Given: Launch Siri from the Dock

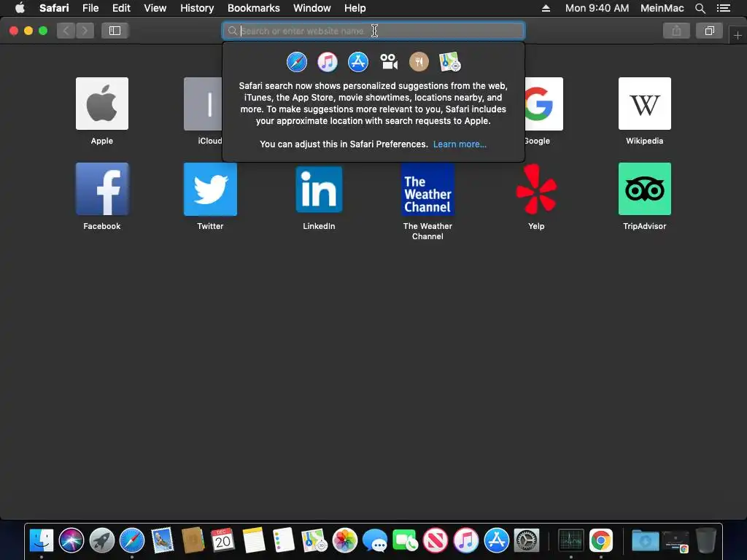Looking at the screenshot, I should click(71, 540).
